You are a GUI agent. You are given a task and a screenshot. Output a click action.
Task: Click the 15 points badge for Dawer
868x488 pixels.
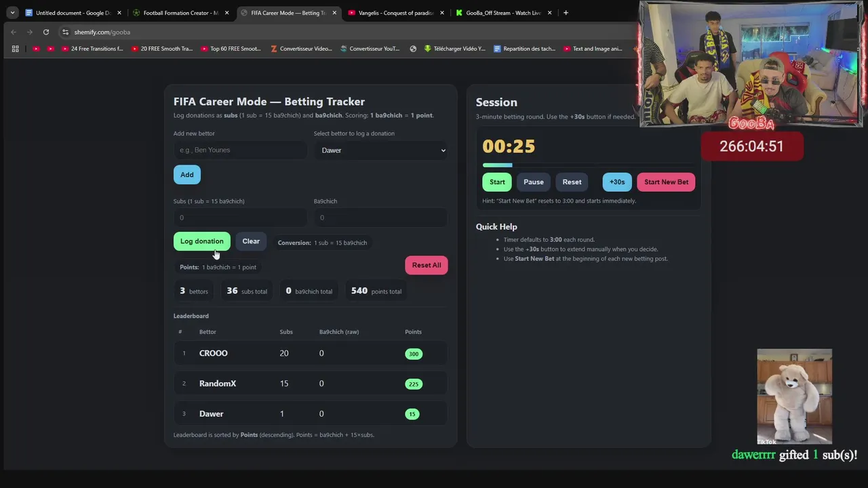click(412, 414)
